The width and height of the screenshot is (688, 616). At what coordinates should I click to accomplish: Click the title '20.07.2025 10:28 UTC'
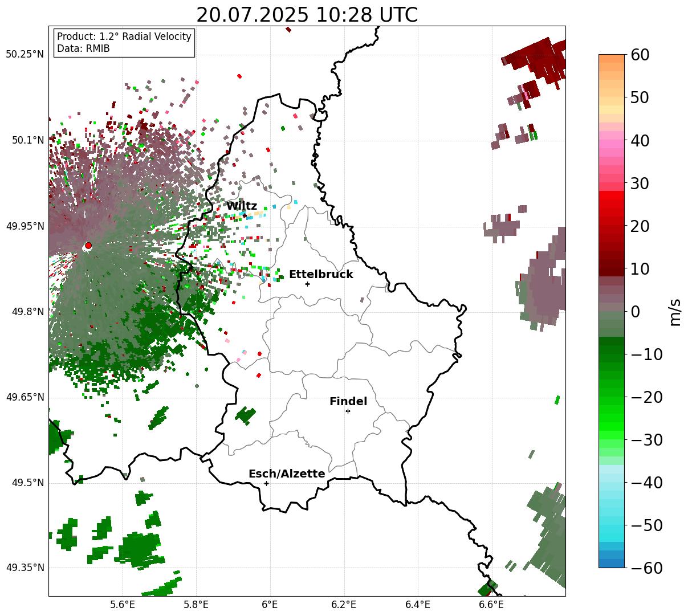tap(307, 15)
